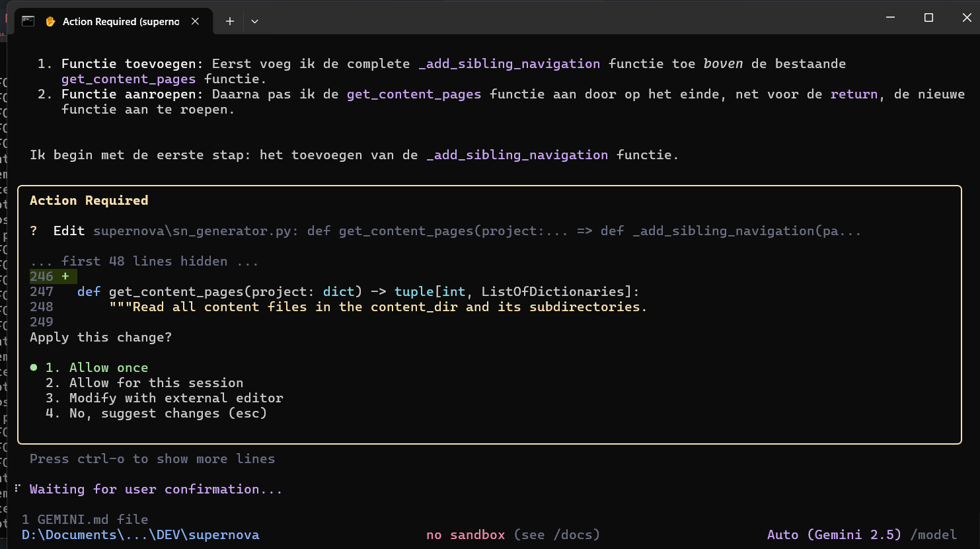Expand the new tab profile dropdown
This screenshot has height=549, width=980.
click(x=254, y=21)
